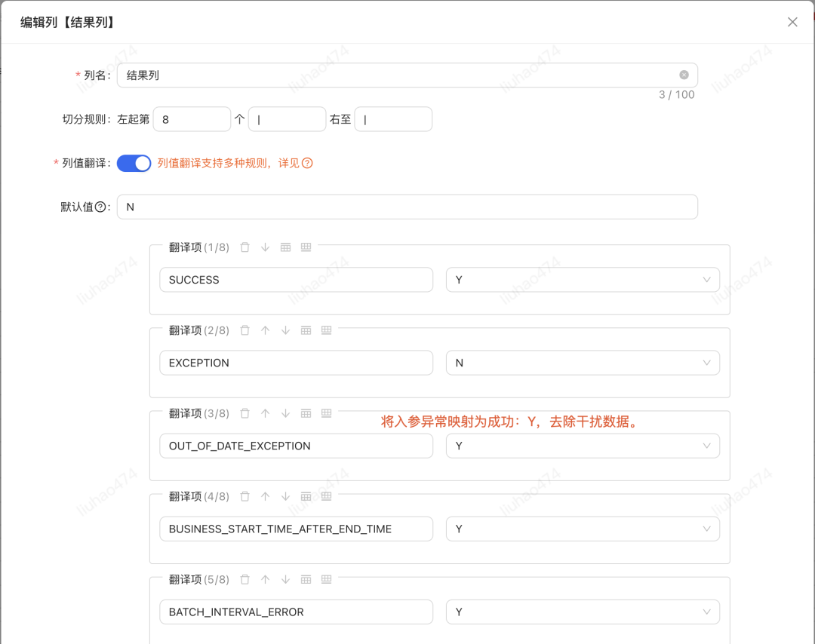The image size is (815, 644).
Task: Delete translation item 4/8
Action: pyautogui.click(x=244, y=496)
